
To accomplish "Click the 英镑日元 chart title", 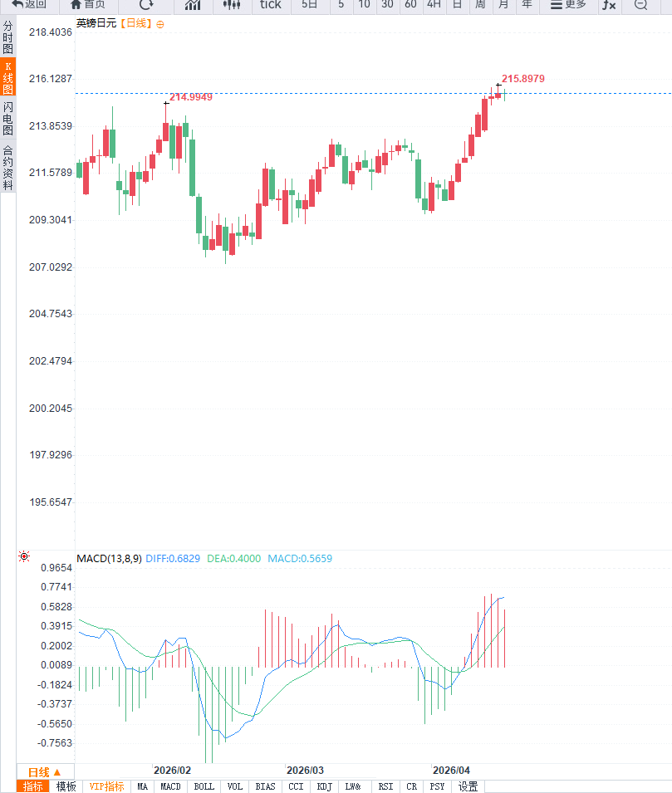I will (x=96, y=23).
